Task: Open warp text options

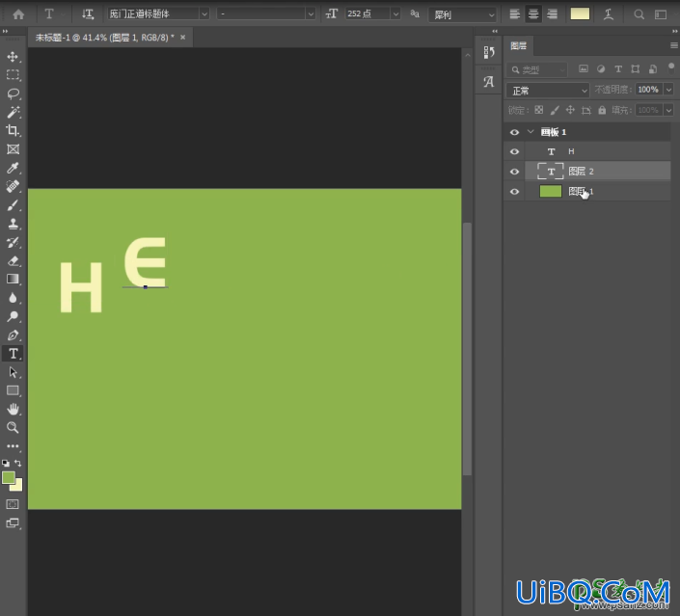Action: tap(609, 14)
